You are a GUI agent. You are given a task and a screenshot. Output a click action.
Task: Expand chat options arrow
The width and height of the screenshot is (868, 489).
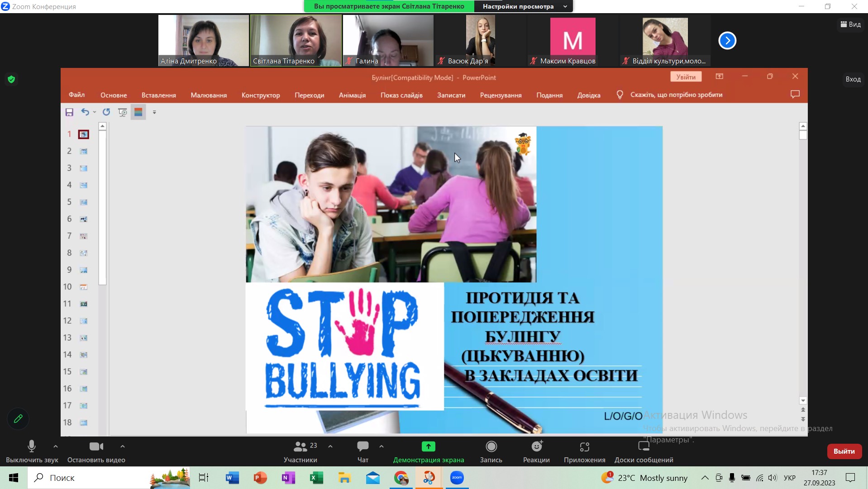pos(382,446)
